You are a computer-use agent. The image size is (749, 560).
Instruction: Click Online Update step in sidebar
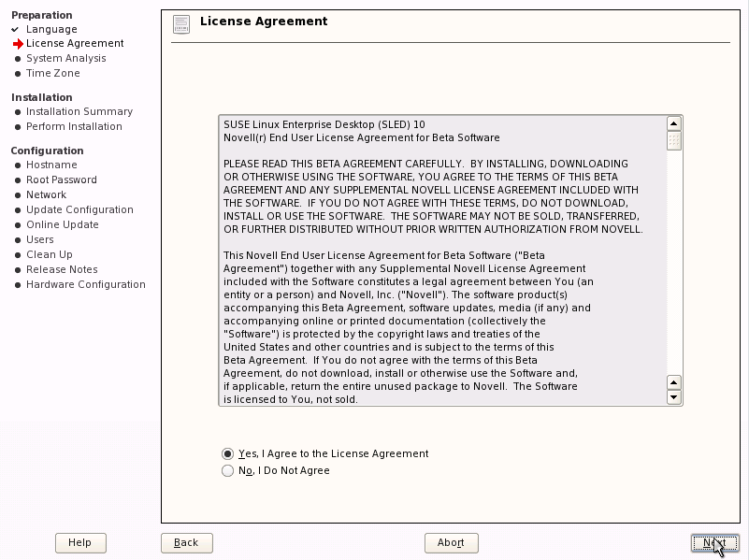coord(63,225)
